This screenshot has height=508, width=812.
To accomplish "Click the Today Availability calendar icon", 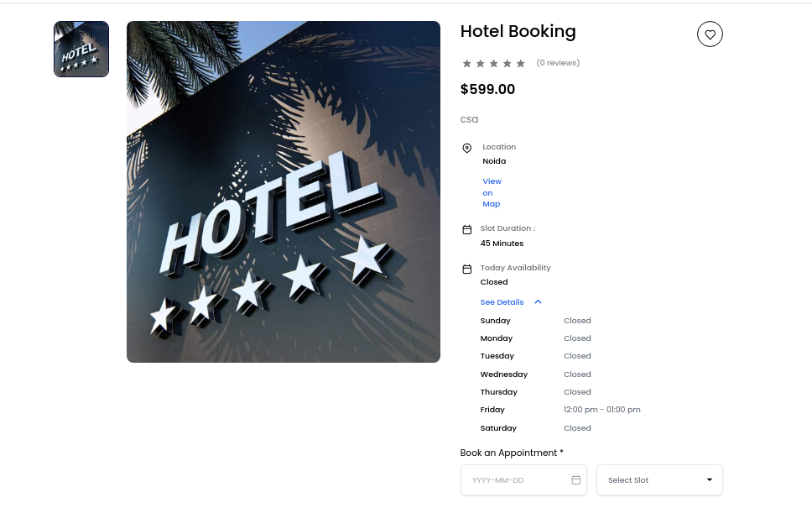I will (x=467, y=270).
